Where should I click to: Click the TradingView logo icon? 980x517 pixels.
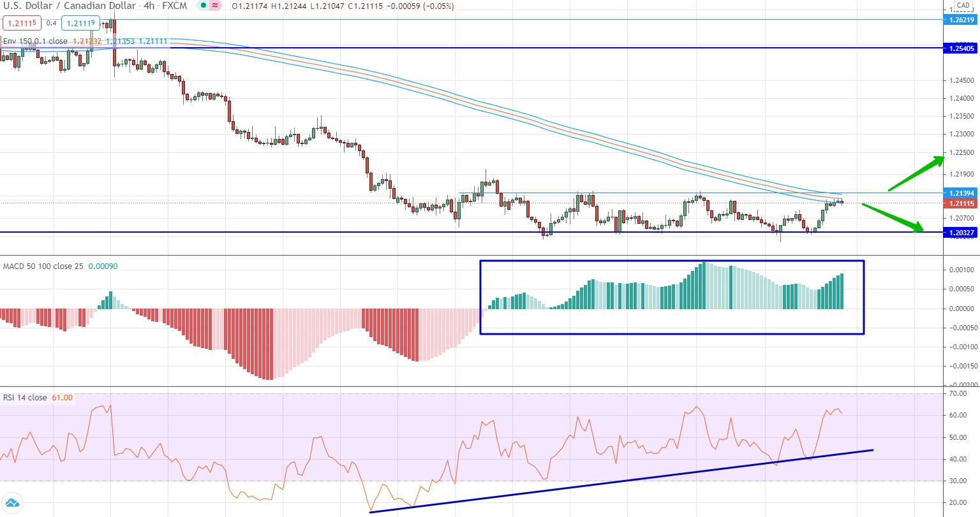click(x=12, y=503)
